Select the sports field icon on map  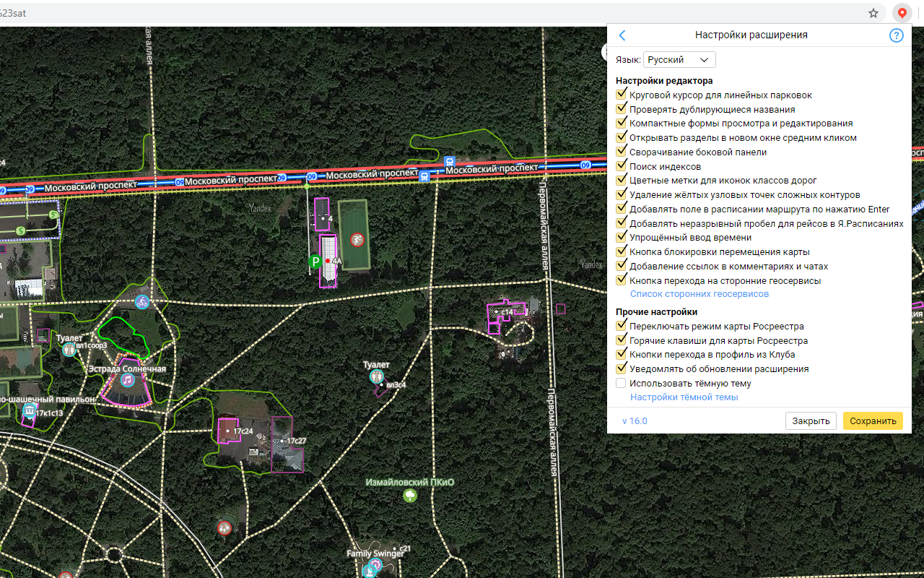pos(357,239)
